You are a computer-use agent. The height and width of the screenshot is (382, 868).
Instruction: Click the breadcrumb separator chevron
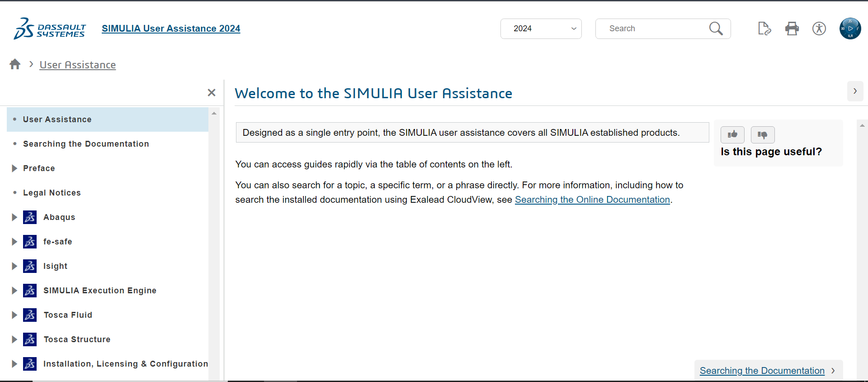click(31, 64)
